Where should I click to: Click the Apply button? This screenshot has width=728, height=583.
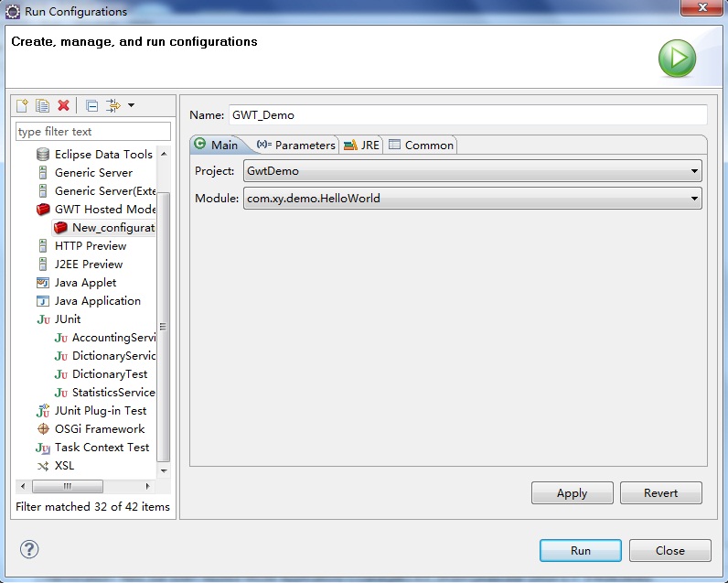(572, 493)
